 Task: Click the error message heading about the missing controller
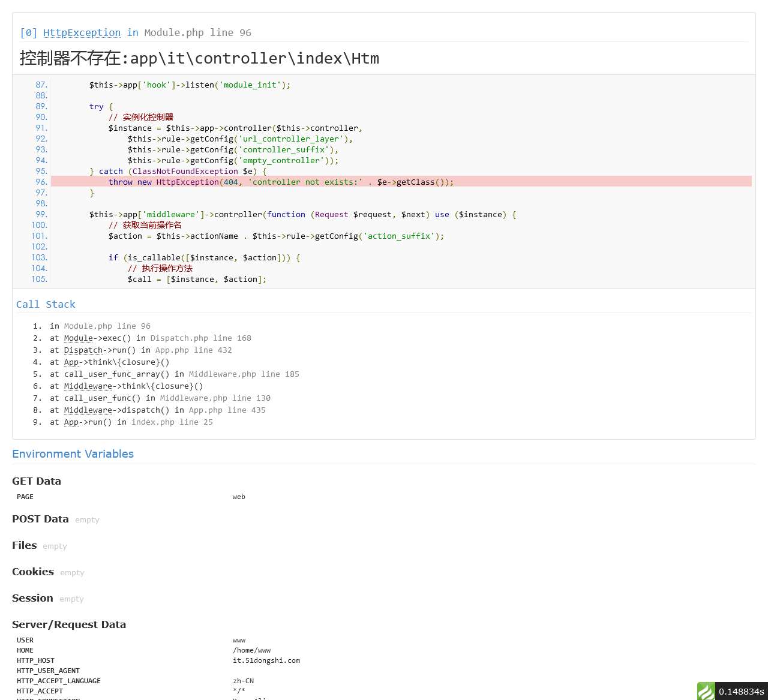coord(199,58)
